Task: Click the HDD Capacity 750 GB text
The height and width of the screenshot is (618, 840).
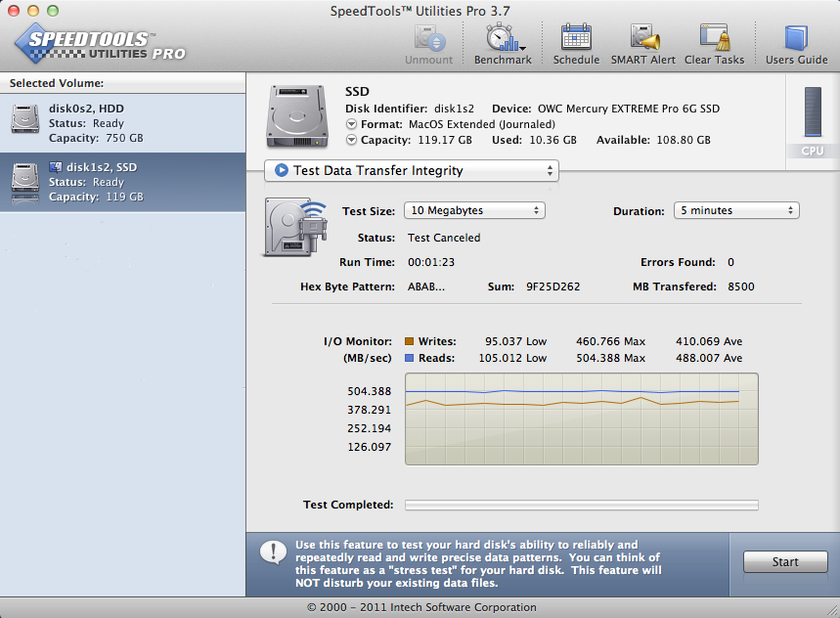Action: click(96, 138)
